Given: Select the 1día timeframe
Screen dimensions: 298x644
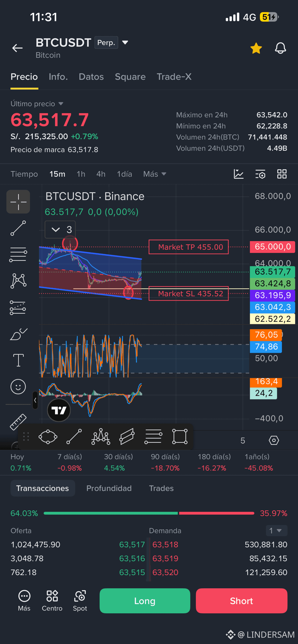Looking at the screenshot, I should tap(125, 174).
